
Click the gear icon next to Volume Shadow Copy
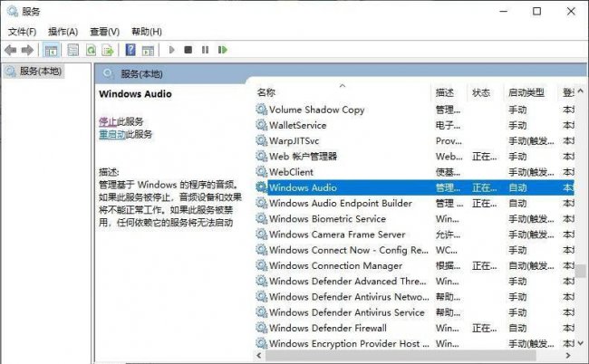pos(262,110)
